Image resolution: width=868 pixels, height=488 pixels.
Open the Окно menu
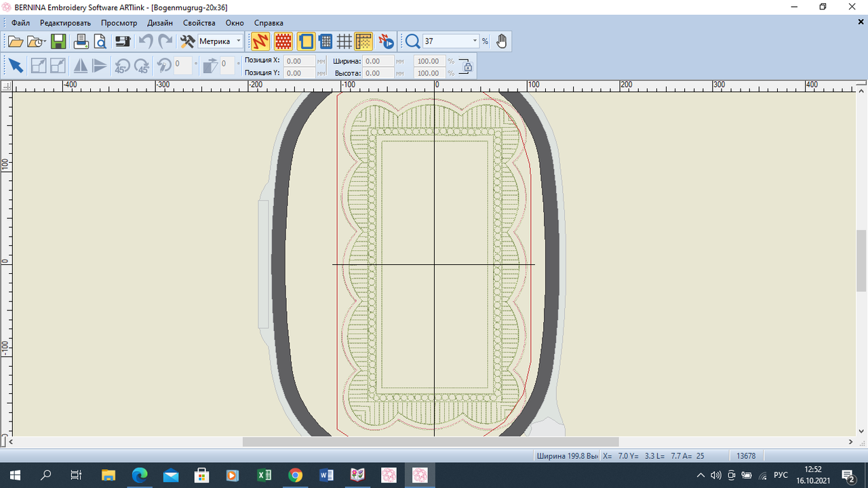click(x=235, y=22)
